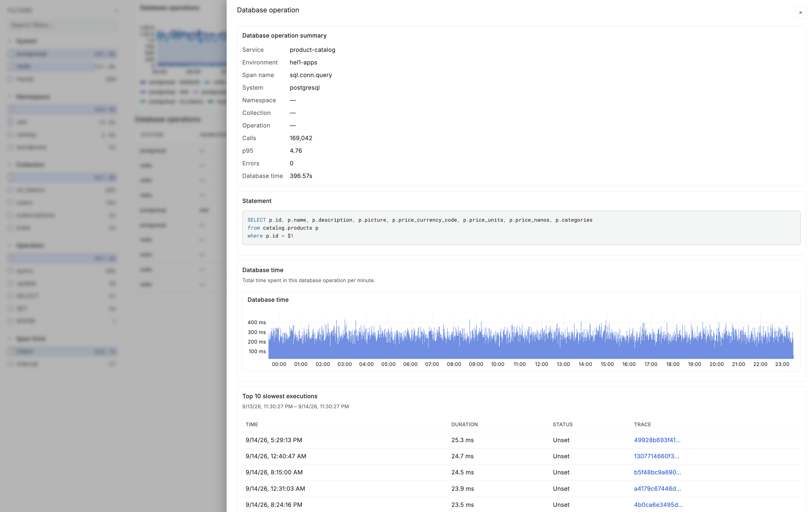Click the 25.3 ms duration cell

462,440
